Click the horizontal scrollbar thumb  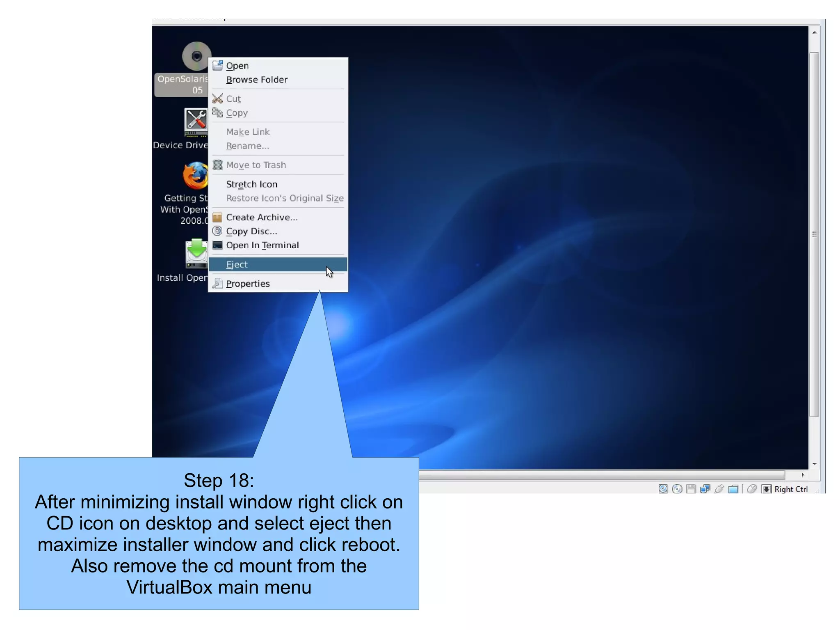pyautogui.click(x=602, y=475)
